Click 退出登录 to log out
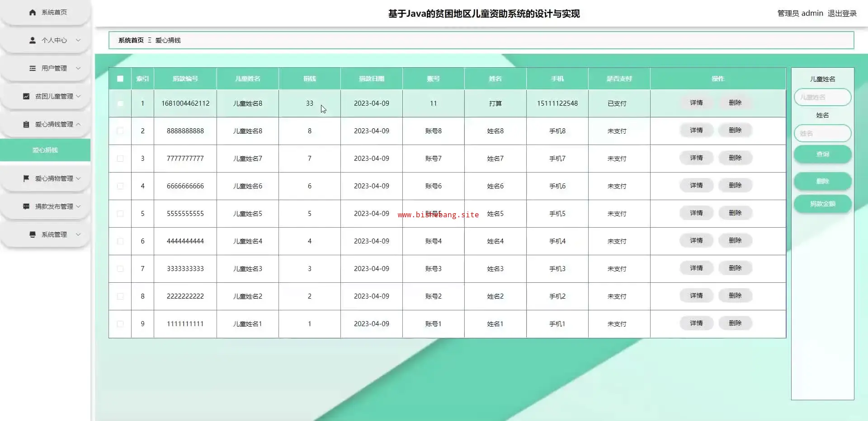 coord(842,14)
